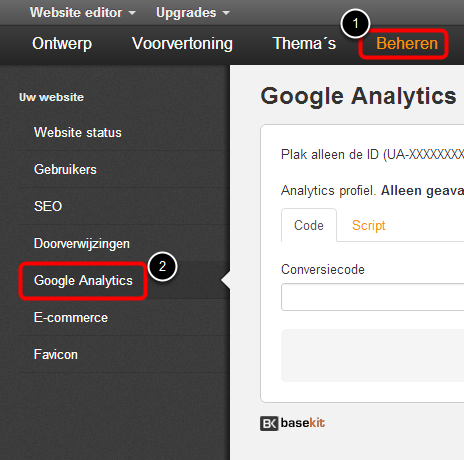
Task: Click the Conversiecode input field
Action: pyautogui.click(x=373, y=297)
